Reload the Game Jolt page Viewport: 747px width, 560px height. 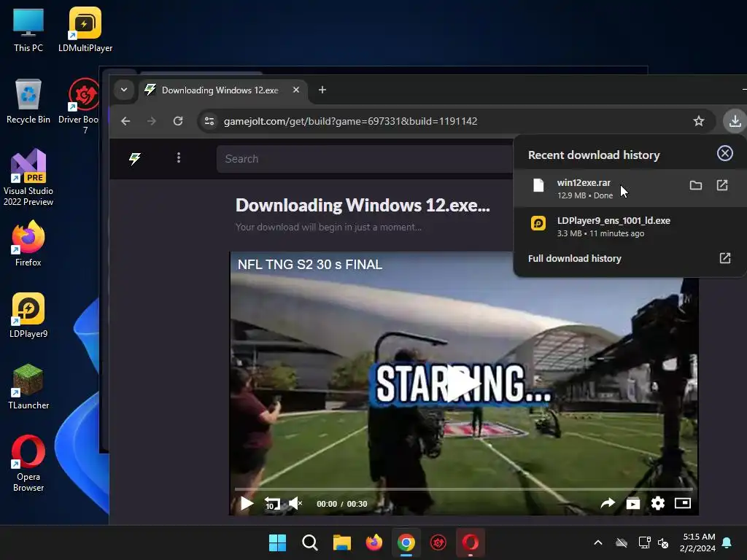pos(178,121)
